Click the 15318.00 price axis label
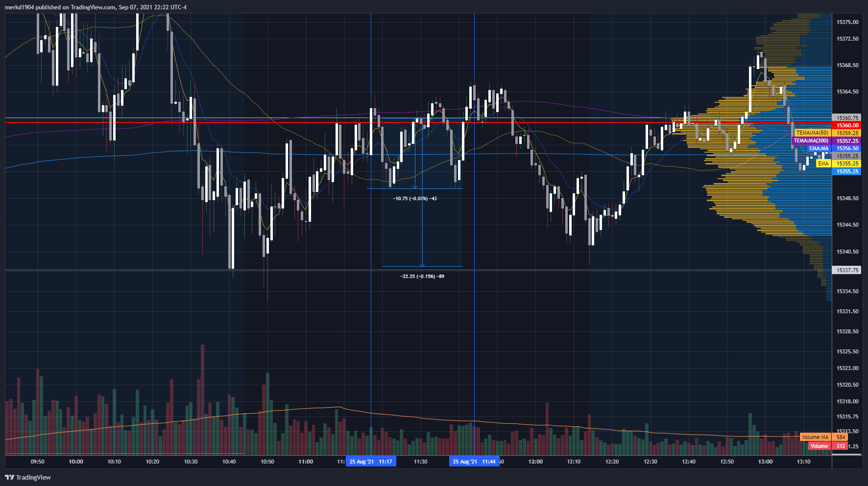The image size is (868, 486). [847, 401]
